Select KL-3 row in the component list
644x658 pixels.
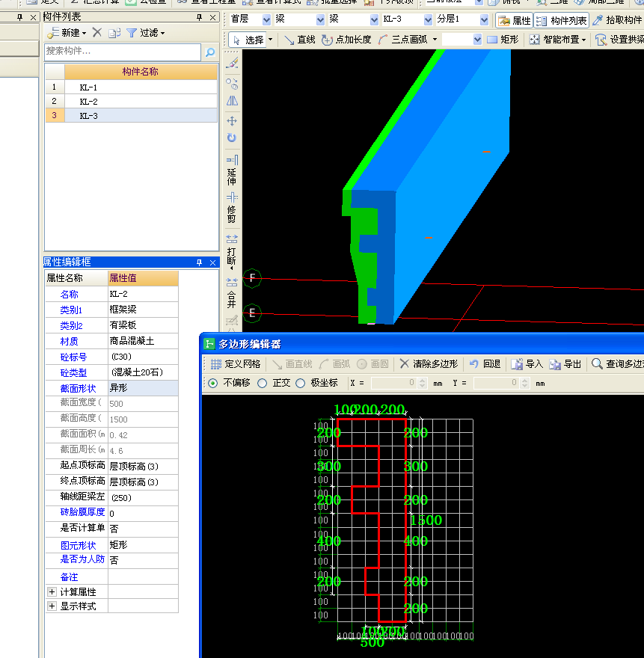(132, 115)
